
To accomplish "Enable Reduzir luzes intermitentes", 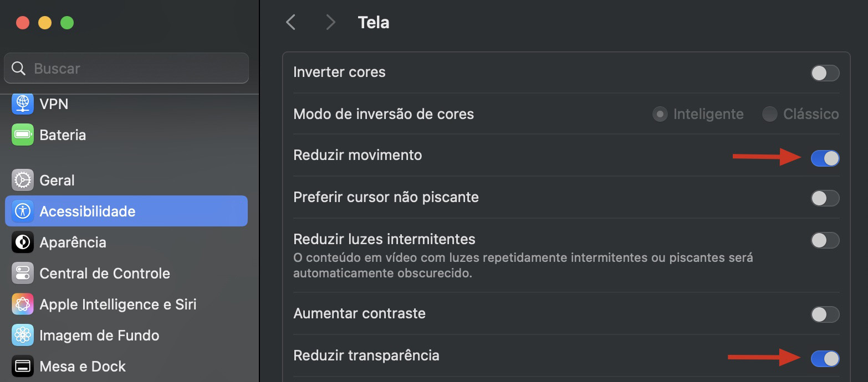I will (825, 240).
